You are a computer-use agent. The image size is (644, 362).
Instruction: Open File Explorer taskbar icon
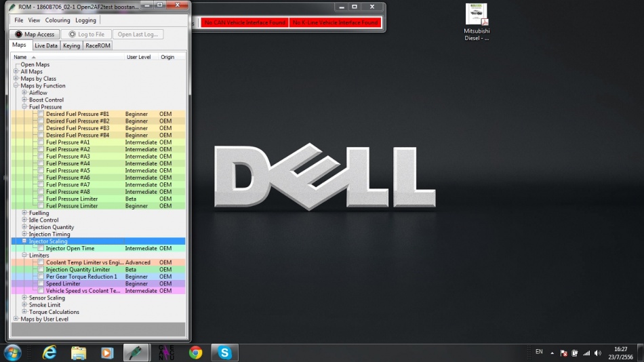[x=79, y=353]
